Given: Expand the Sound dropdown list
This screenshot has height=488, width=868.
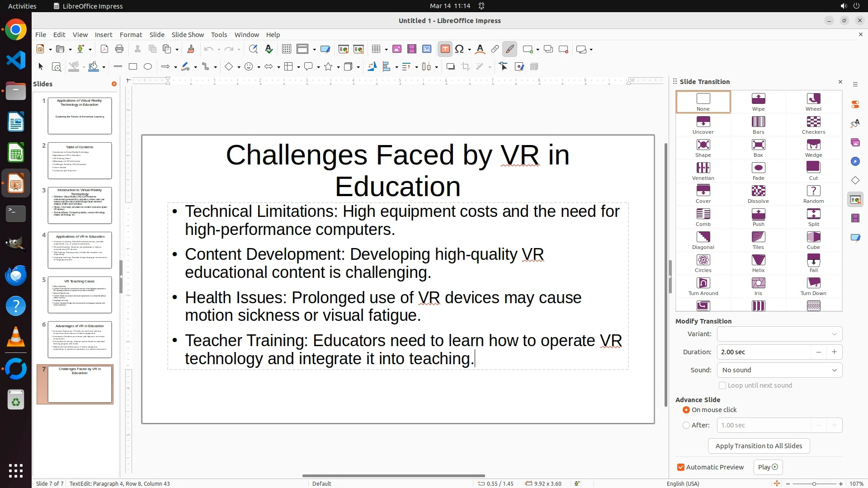Looking at the screenshot, I should pyautogui.click(x=779, y=370).
